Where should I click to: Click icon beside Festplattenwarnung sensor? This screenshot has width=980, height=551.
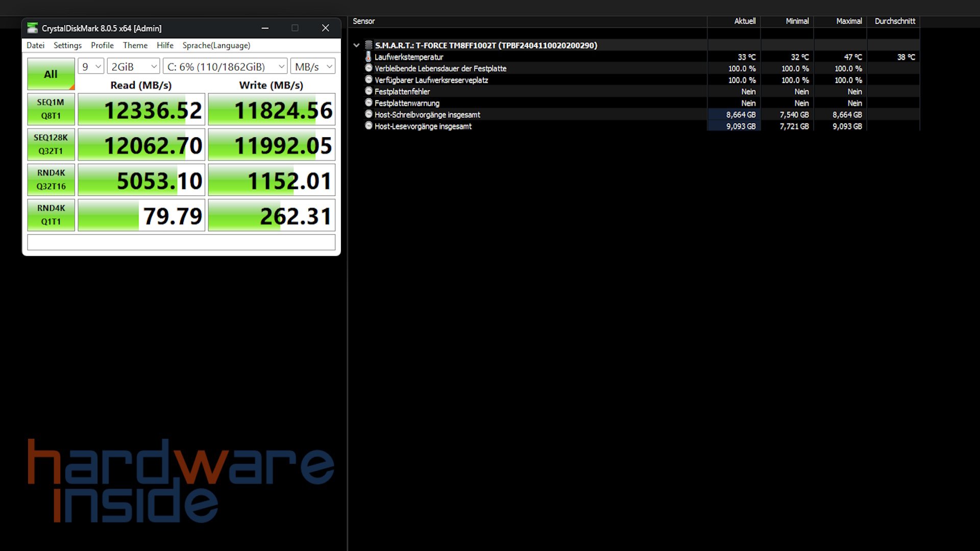[369, 103]
